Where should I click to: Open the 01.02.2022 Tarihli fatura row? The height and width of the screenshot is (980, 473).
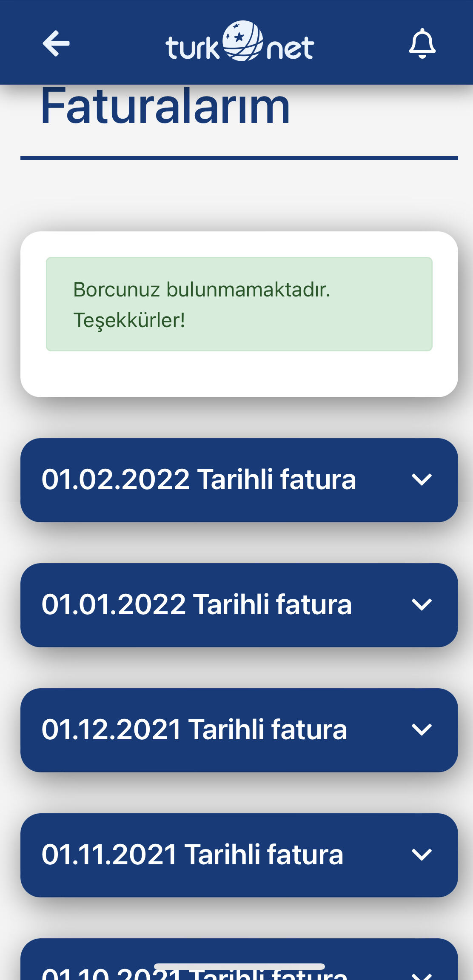click(x=239, y=480)
